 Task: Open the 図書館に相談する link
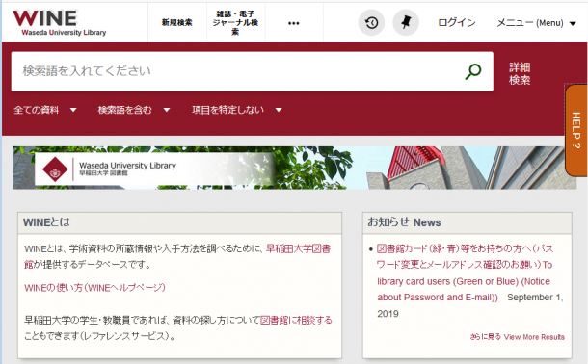pos(296,320)
